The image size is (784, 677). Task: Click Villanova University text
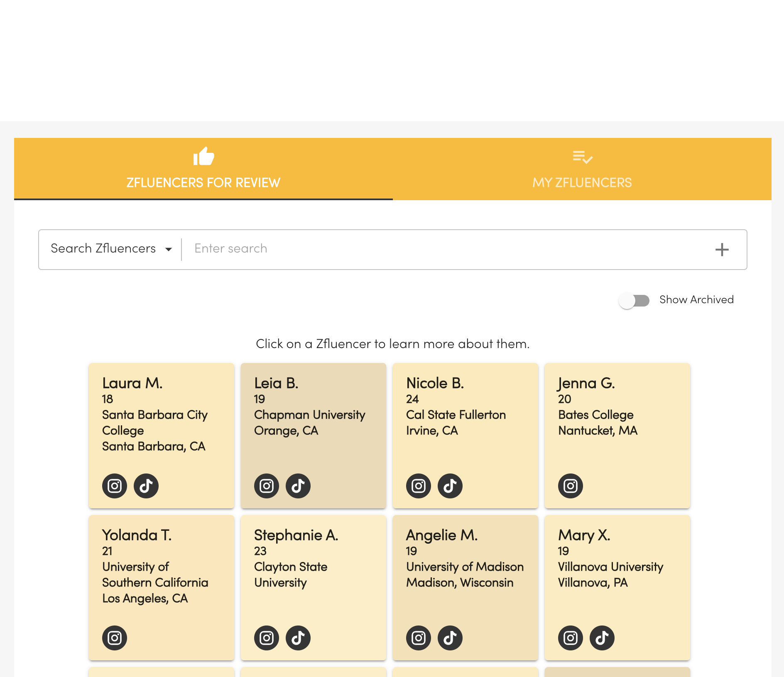pos(610,567)
